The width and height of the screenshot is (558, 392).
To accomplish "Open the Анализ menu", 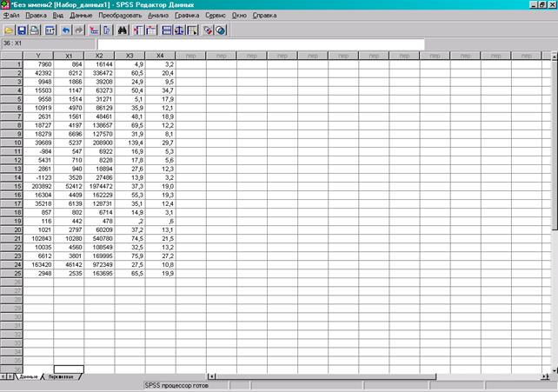I will [x=158, y=16].
